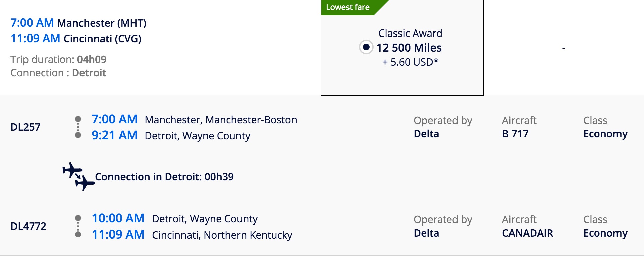Click the Connection : Detroit summary text
644x256 pixels.
pos(58,73)
